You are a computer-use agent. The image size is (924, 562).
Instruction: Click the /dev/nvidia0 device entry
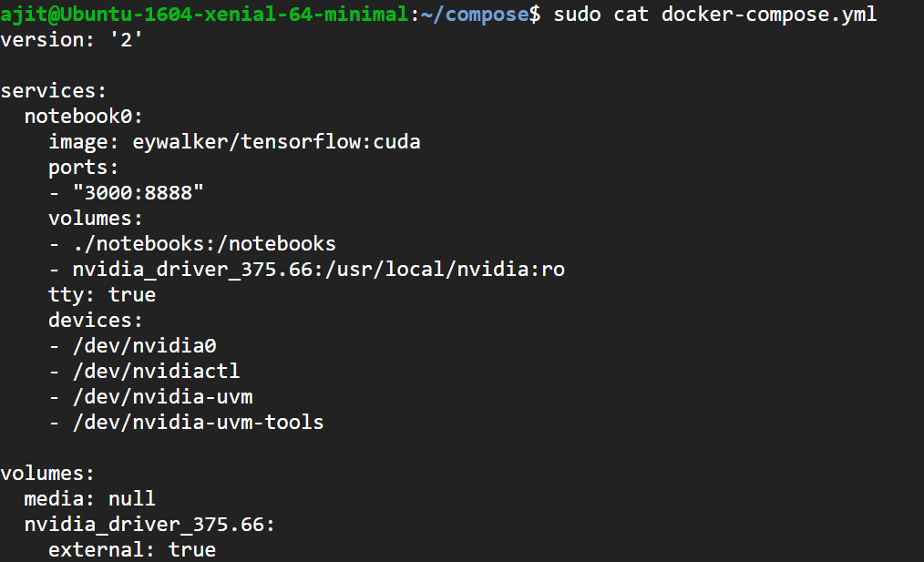click(x=144, y=346)
